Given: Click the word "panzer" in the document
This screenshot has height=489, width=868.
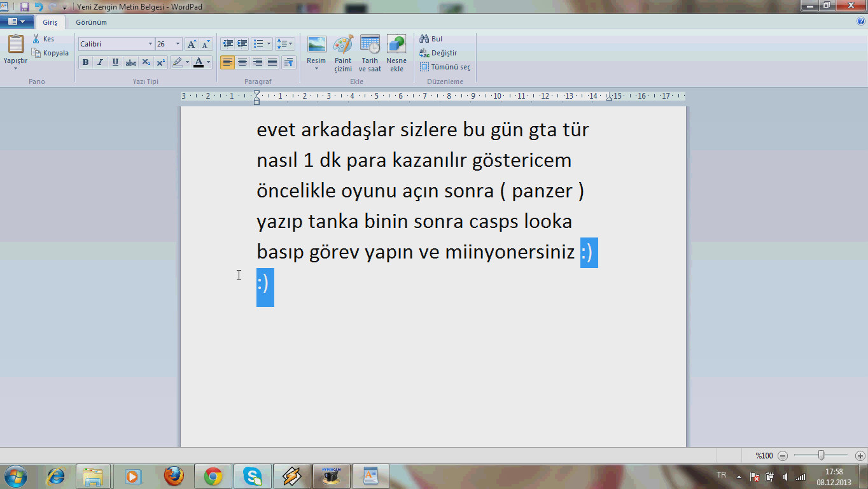Looking at the screenshot, I should pyautogui.click(x=542, y=190).
